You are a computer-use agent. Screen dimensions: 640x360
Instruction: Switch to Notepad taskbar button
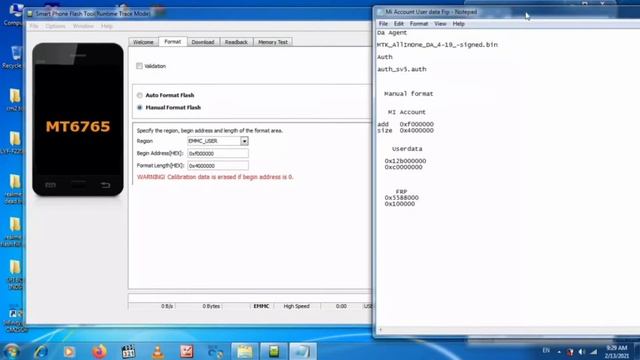tap(302, 351)
